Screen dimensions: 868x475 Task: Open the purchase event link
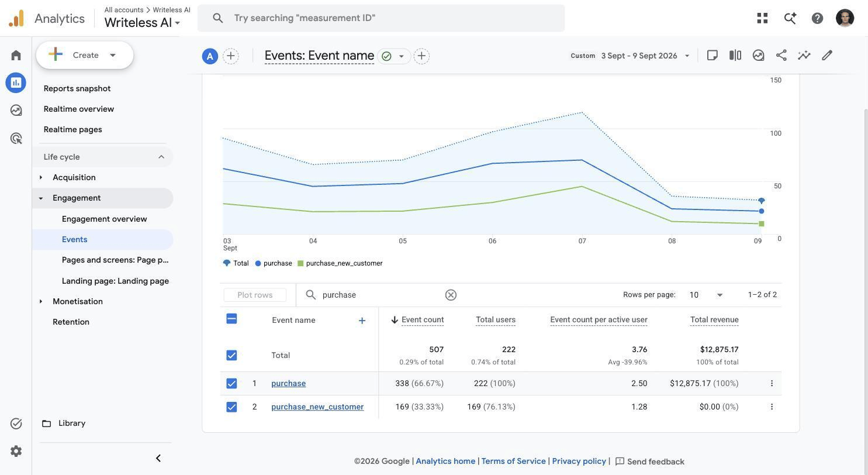[288, 383]
